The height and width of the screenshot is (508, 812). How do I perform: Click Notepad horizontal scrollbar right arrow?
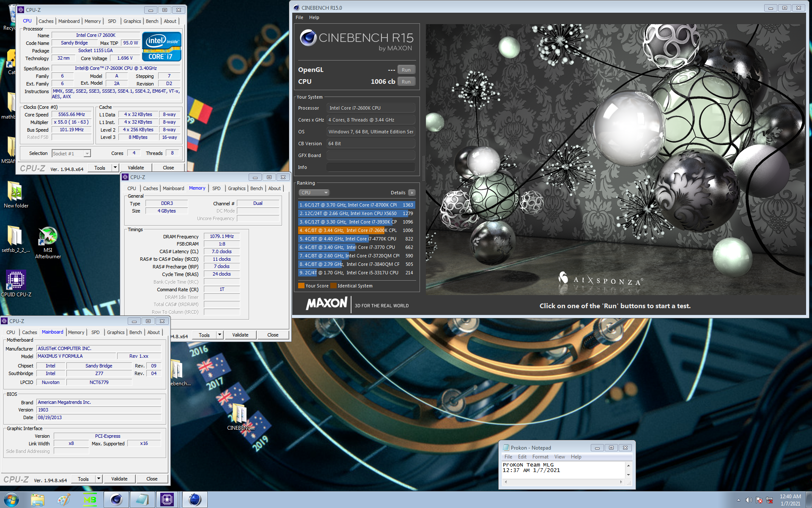click(621, 482)
